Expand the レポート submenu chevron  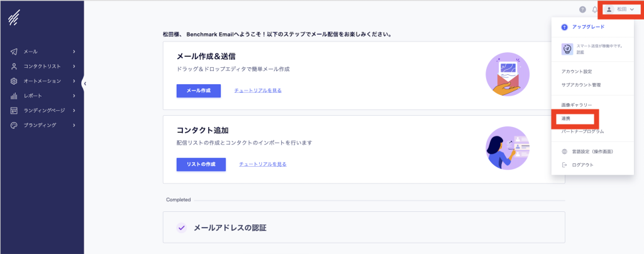74,96
